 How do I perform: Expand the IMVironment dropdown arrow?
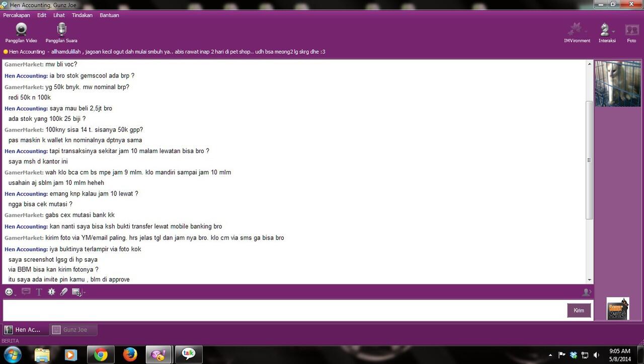click(586, 31)
